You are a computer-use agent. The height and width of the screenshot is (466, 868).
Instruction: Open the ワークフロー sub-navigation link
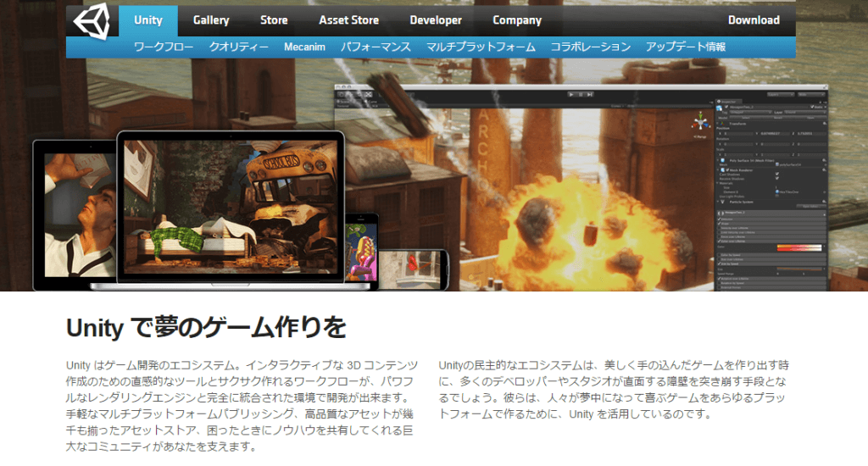(164, 47)
